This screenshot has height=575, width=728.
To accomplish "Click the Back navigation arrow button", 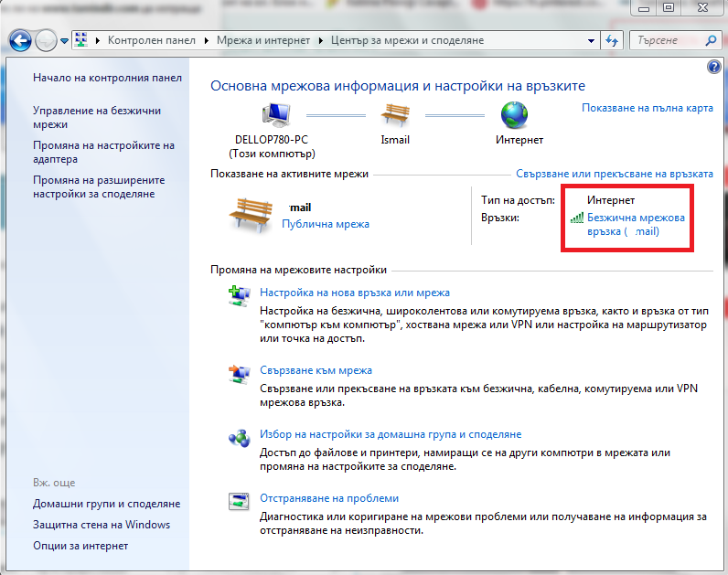I will pyautogui.click(x=20, y=41).
